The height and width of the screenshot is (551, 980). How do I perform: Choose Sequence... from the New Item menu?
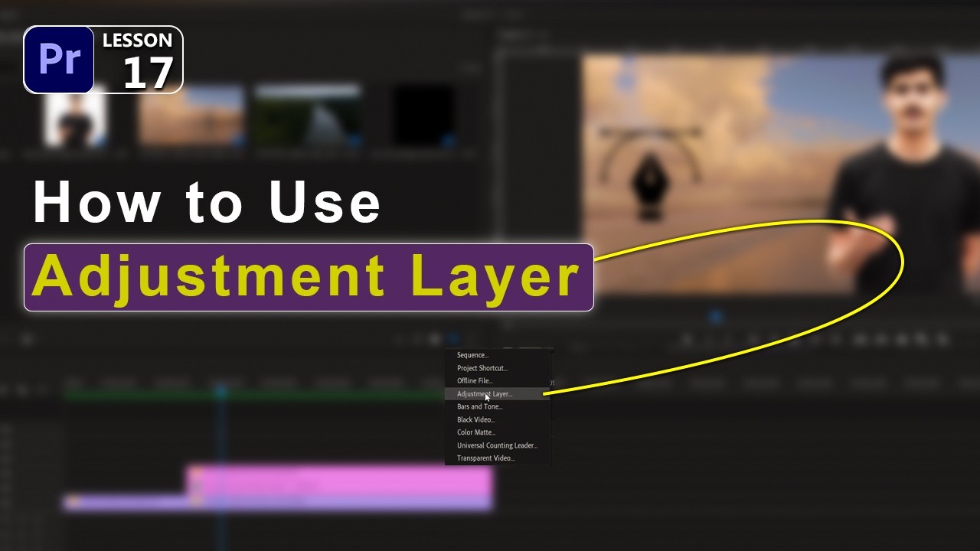tap(497, 355)
